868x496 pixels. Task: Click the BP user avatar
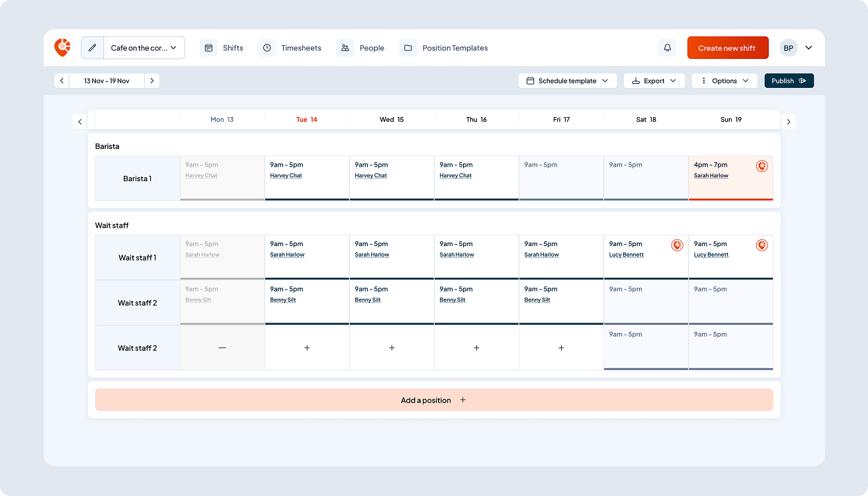pyautogui.click(x=789, y=48)
